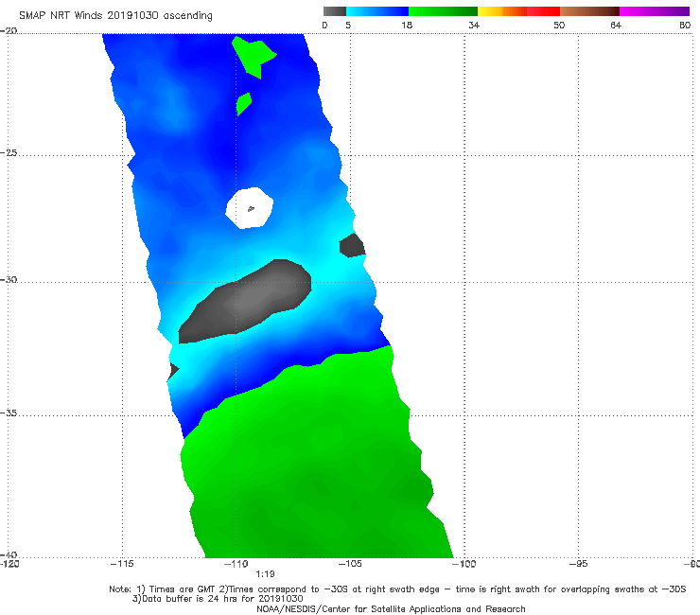Click the latitude label -35
The image size is (700, 615).
click(x=9, y=413)
